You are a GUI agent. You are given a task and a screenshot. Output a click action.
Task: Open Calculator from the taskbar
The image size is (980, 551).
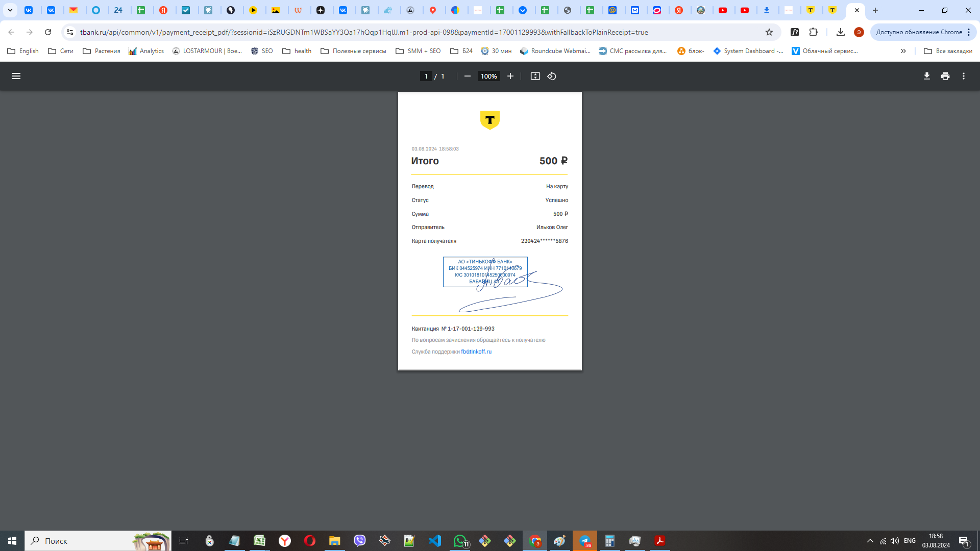tap(609, 541)
